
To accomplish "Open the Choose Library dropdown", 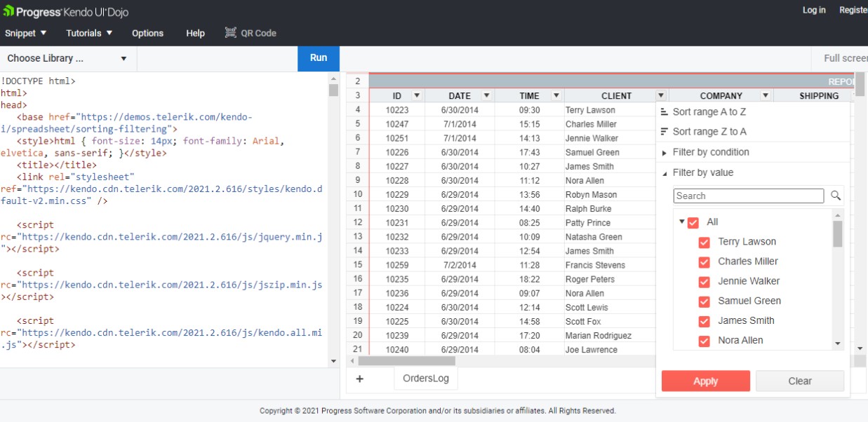I will pos(67,58).
